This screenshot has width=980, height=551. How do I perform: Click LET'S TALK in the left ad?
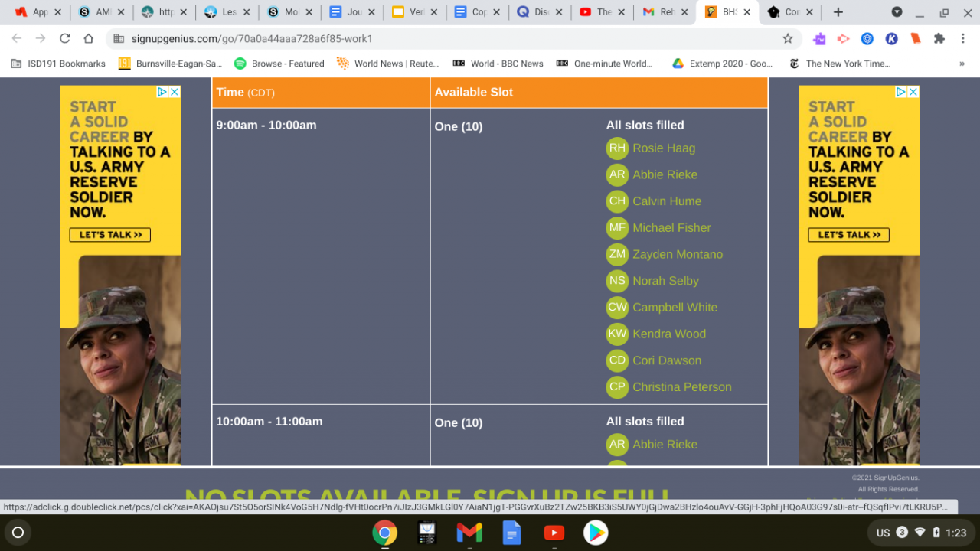click(x=110, y=235)
